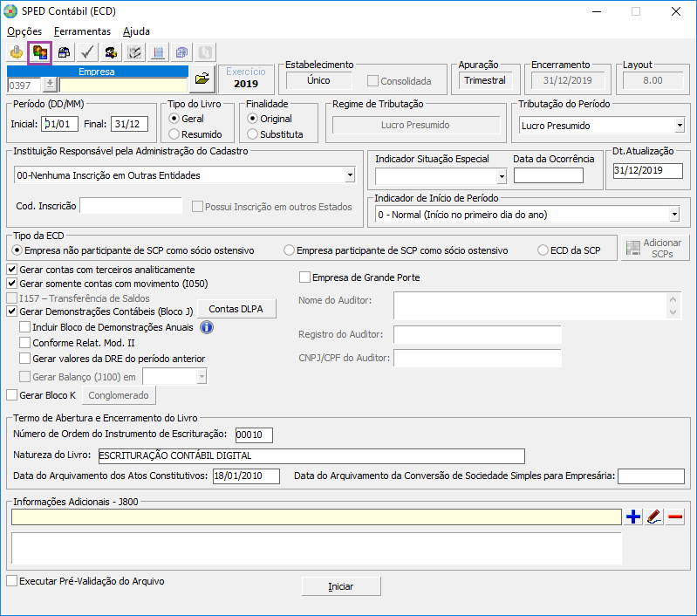Click the yellow Empresa name field
Viewport: 697px width, 616px height.
click(x=124, y=85)
